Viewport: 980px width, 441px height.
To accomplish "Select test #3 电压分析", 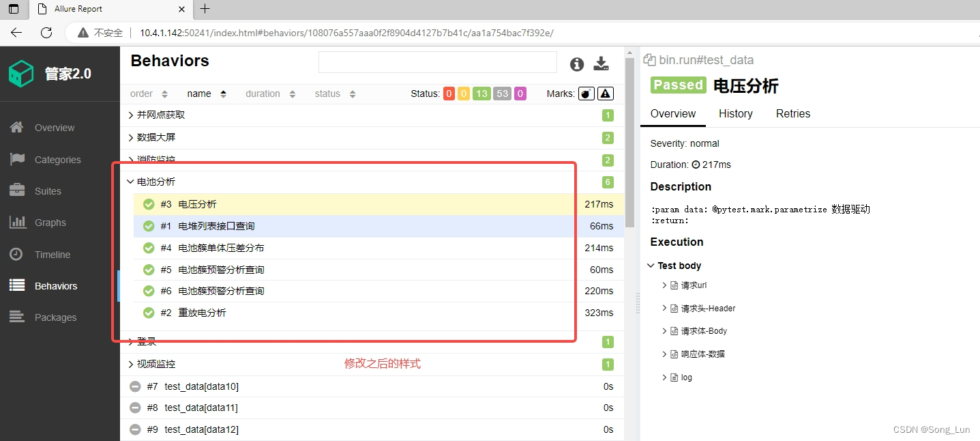I will click(378, 204).
